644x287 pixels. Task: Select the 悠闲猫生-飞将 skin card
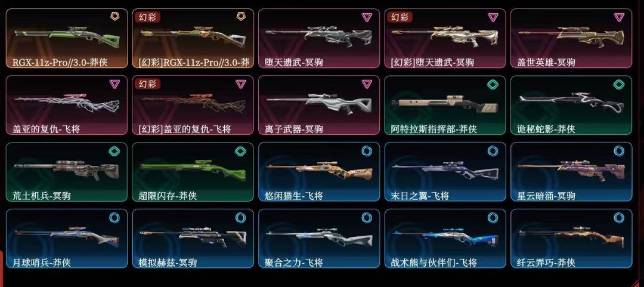point(318,172)
